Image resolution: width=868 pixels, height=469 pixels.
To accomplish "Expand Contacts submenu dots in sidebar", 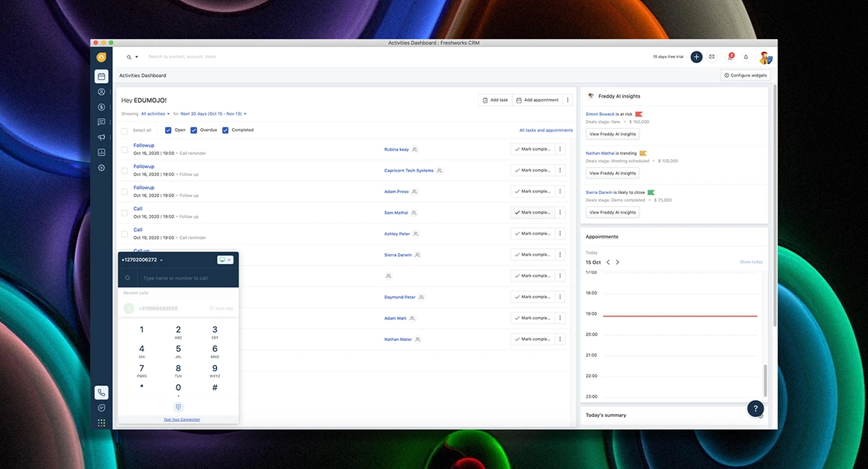I will pyautogui.click(x=110, y=92).
